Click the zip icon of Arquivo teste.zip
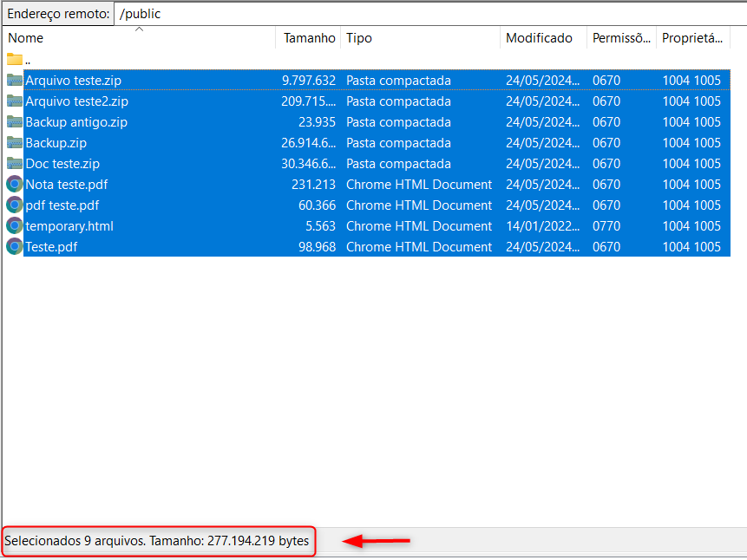747x560 pixels. click(x=15, y=81)
